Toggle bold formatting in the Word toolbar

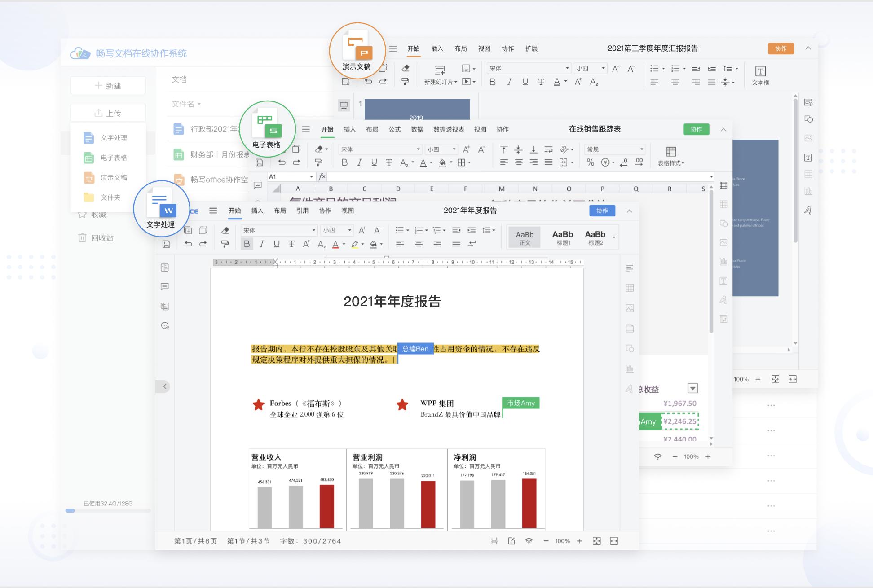[247, 244]
